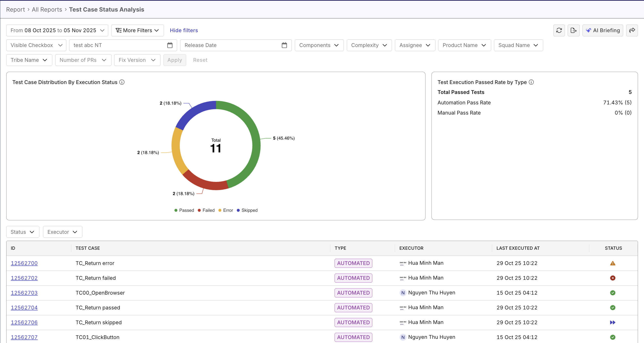Image resolution: width=644 pixels, height=343 pixels.
Task: Click the warning status icon on TC_Return error
Action: (x=613, y=263)
